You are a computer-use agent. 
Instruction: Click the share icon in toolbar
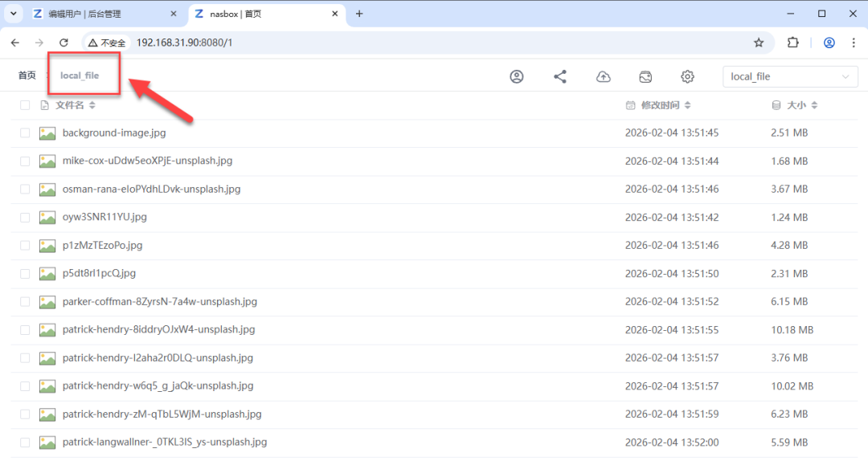[x=559, y=76]
